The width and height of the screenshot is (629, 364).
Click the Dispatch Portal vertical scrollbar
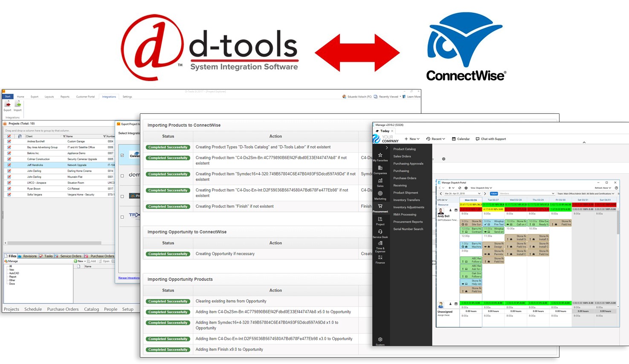[x=617, y=222]
